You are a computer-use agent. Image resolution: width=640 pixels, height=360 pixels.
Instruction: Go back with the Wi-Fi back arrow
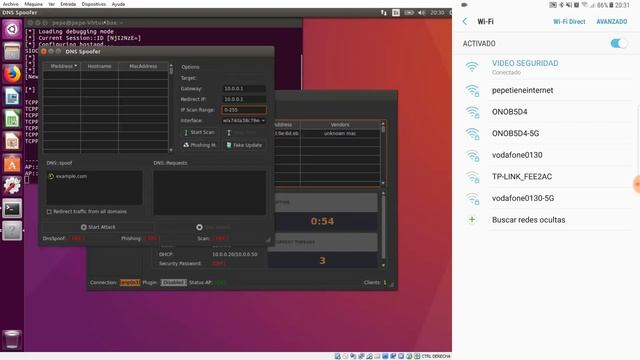click(x=465, y=21)
